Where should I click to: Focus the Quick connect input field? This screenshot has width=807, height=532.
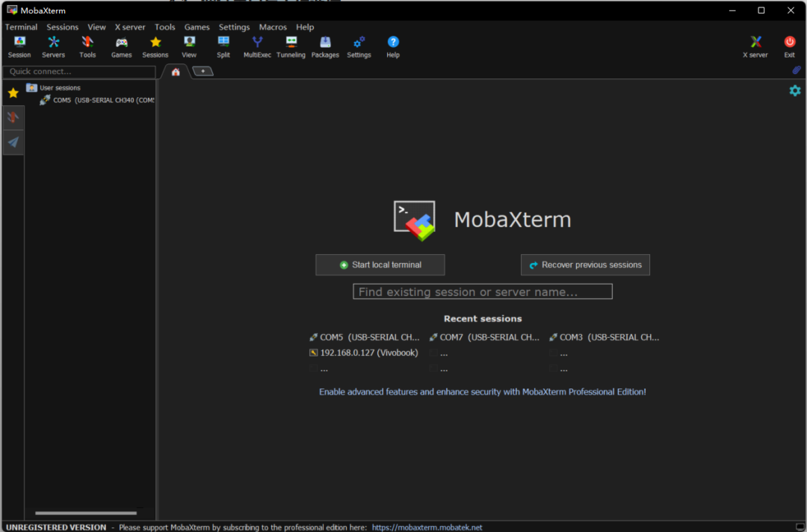click(x=79, y=72)
